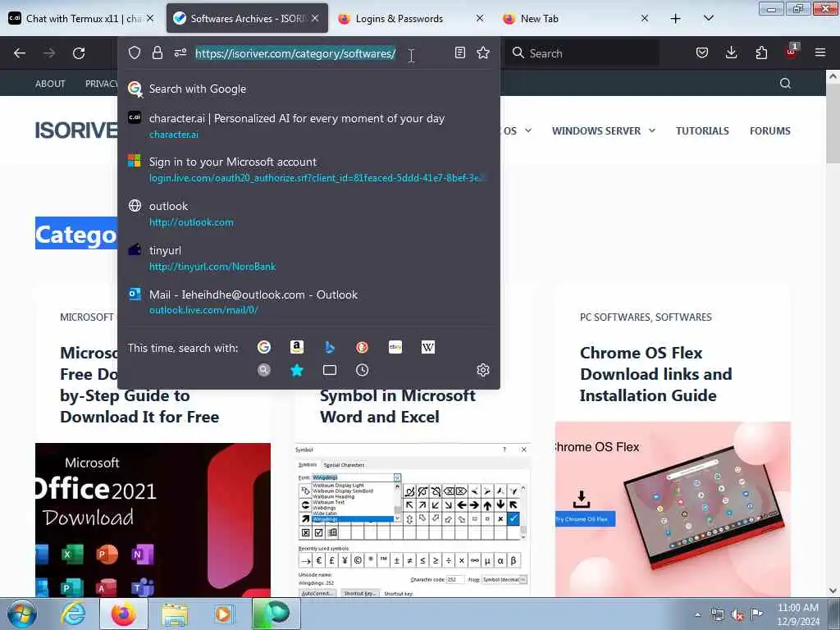Open the tracking protection shield icon
Screen dimensions: 840x630
click(135, 52)
